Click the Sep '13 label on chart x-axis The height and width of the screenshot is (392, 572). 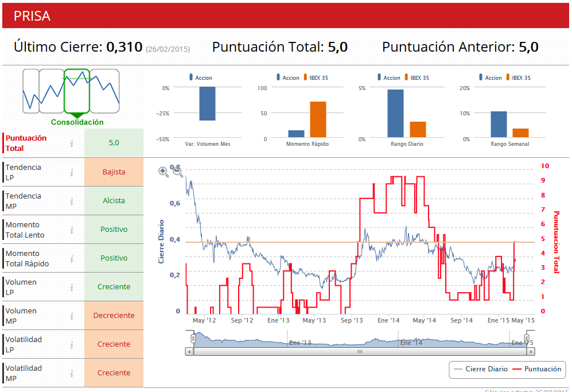pos(352,320)
